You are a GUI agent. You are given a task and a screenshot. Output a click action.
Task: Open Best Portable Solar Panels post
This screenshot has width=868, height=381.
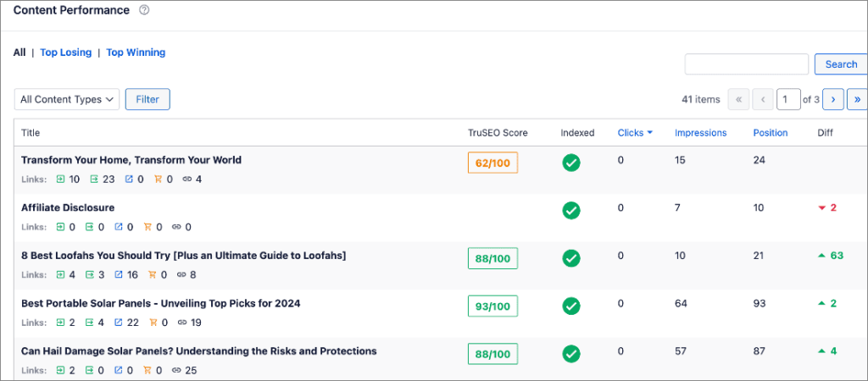point(160,304)
